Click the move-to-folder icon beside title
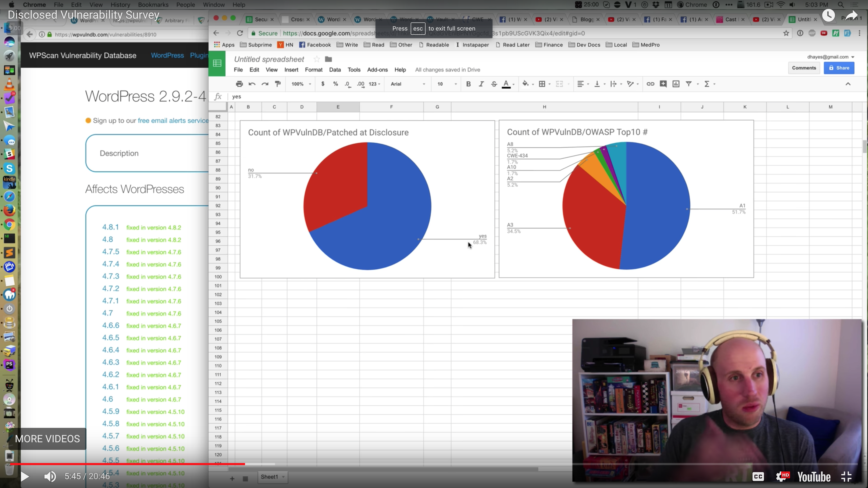 point(328,59)
